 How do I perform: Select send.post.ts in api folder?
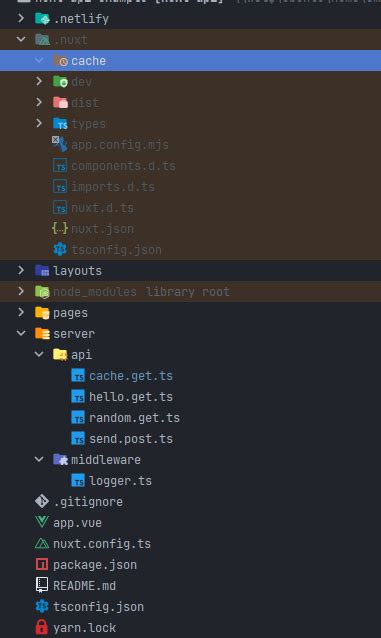pos(131,439)
